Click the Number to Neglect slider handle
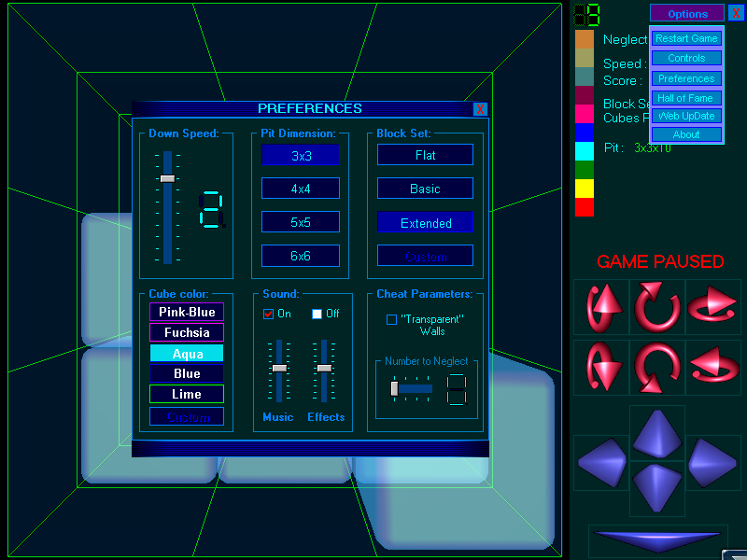 [394, 388]
